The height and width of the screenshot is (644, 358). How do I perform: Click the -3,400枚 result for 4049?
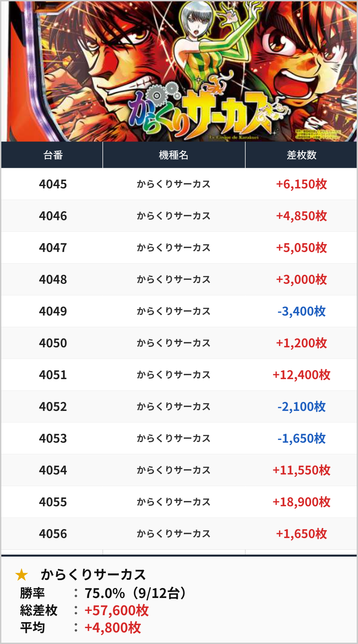tap(301, 311)
